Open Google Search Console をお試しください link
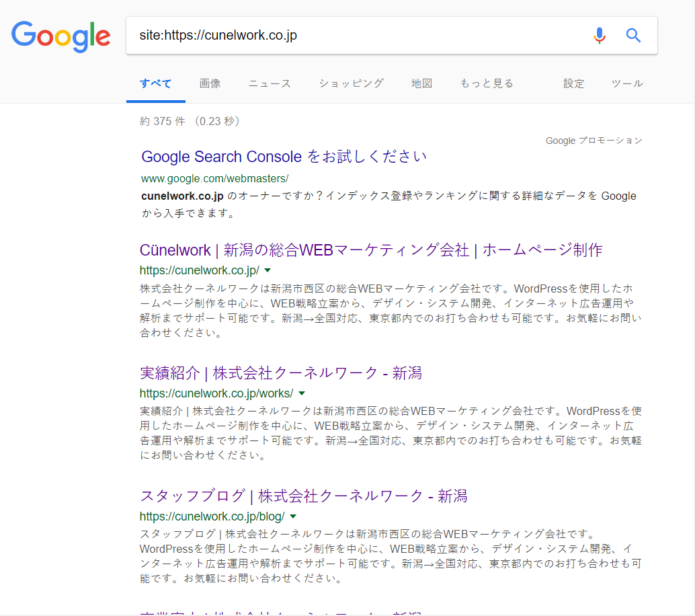695x616 pixels. pyautogui.click(x=284, y=157)
